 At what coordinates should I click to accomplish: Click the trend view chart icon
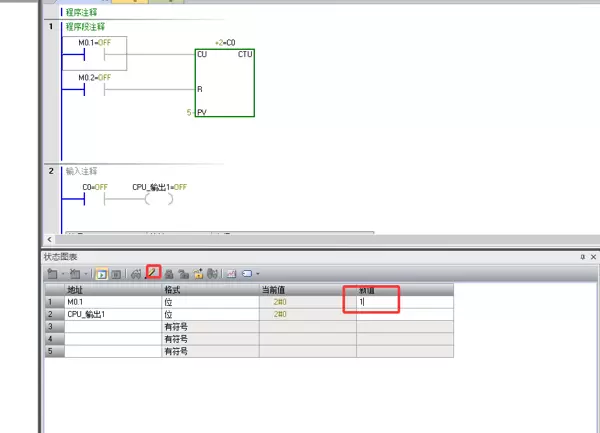(x=230, y=273)
